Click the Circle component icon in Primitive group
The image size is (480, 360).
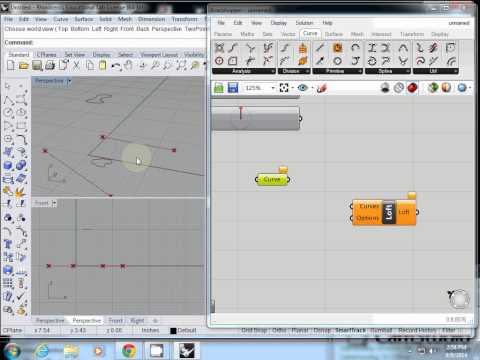pyautogui.click(x=337, y=61)
